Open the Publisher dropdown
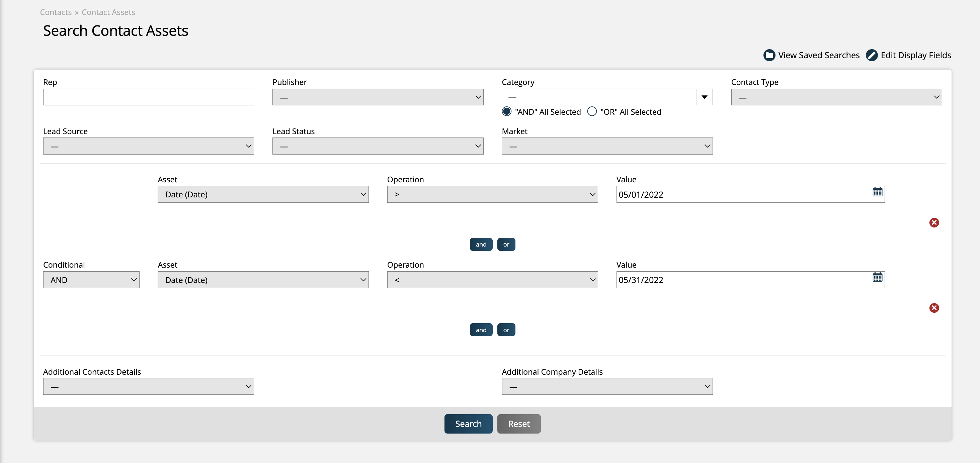This screenshot has height=463, width=980. pyautogui.click(x=378, y=97)
